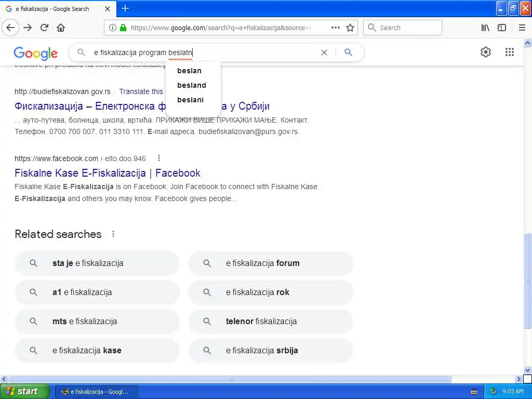Viewport: 532px width, 399px height.
Task: Select the e fiskalizacija Google Search tab
Action: coord(58,9)
